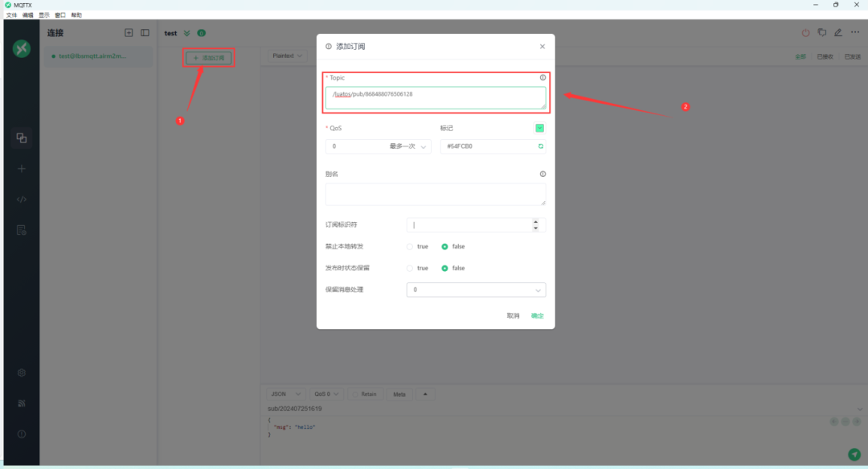Click the new connection plus-box icon
This screenshot has height=469, width=868.
[x=129, y=33]
